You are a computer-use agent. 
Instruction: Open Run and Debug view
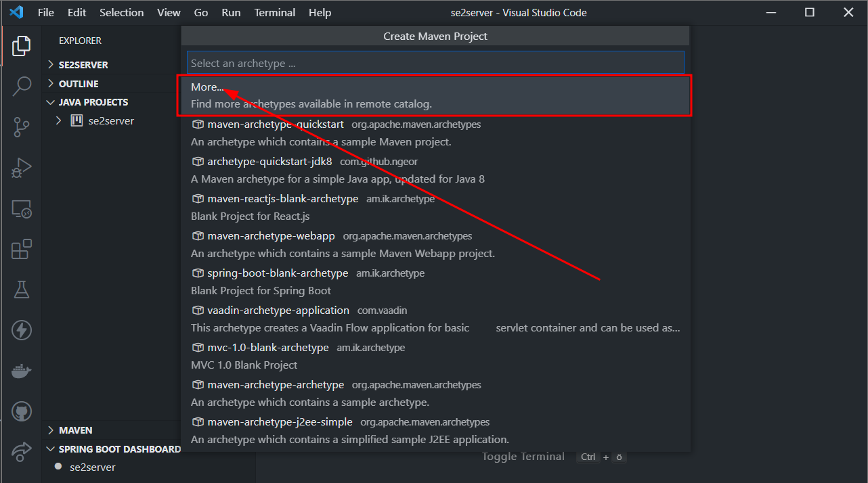click(22, 168)
